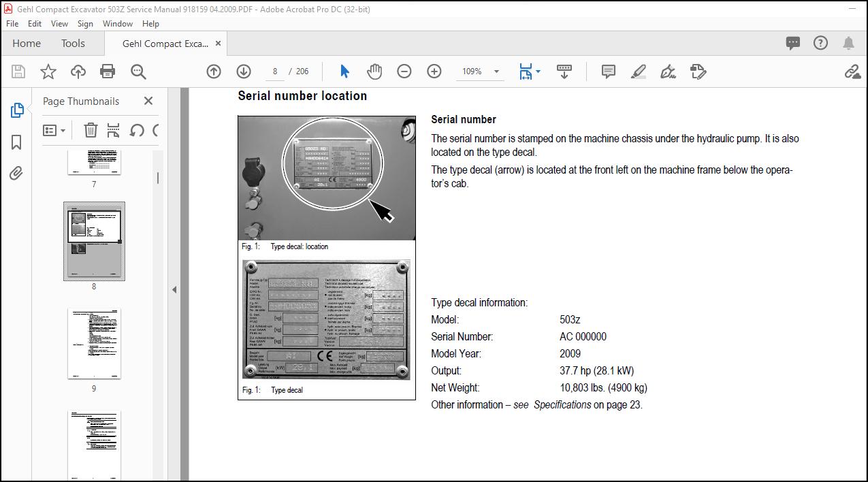Open the View menu
Viewport: 868px width, 482px height.
click(60, 23)
